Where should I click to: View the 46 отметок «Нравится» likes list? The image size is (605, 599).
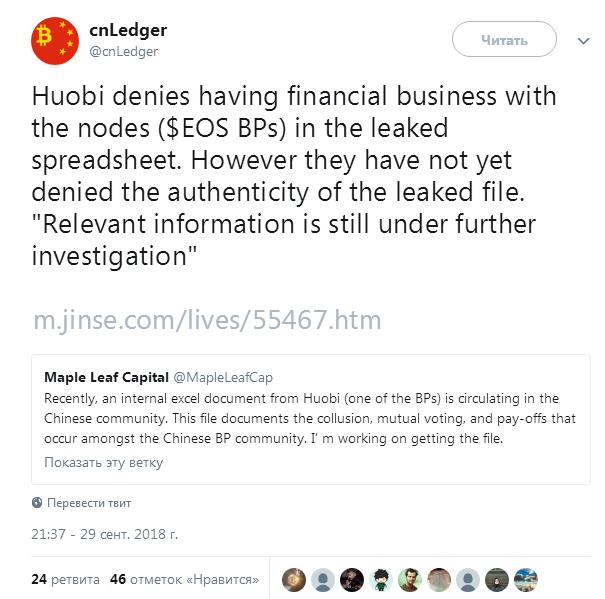[185, 579]
